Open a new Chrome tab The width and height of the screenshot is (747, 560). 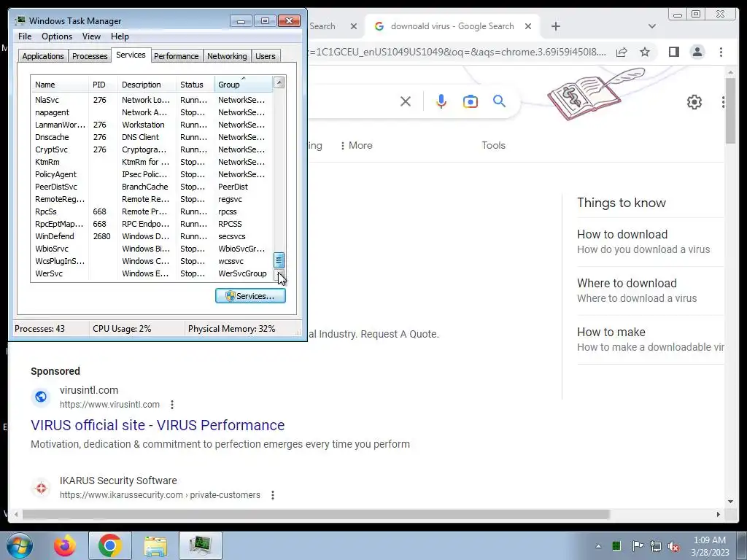point(555,26)
